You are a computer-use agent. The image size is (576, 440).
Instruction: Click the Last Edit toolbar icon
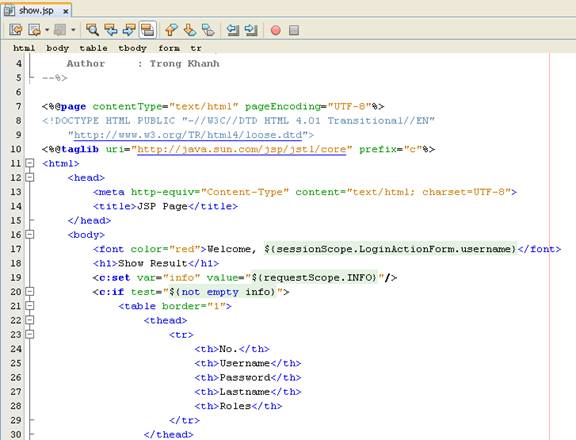pyautogui.click(x=16, y=30)
